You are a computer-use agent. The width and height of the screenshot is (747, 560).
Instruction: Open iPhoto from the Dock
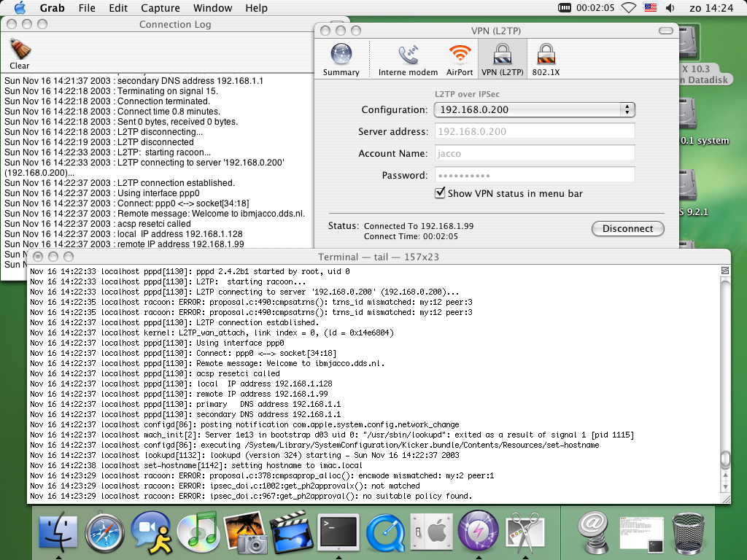(x=245, y=532)
